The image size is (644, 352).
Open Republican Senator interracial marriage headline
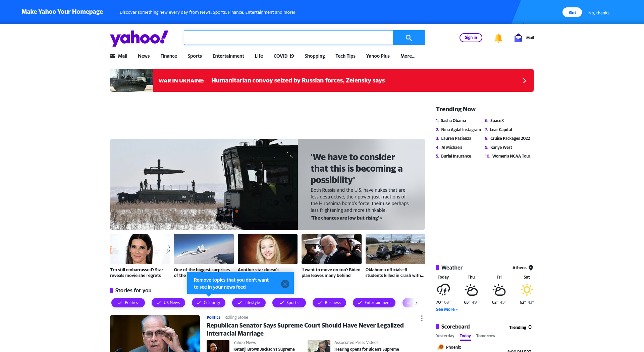(305, 330)
